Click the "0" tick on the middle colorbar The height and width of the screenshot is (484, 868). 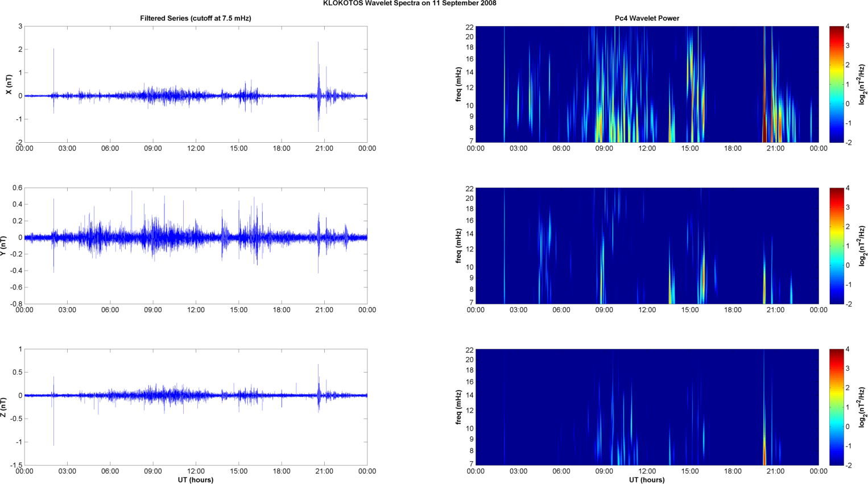(848, 265)
